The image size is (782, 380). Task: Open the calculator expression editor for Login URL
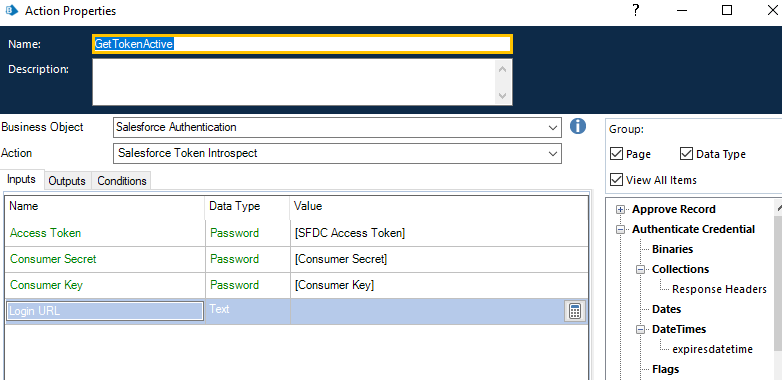point(575,311)
